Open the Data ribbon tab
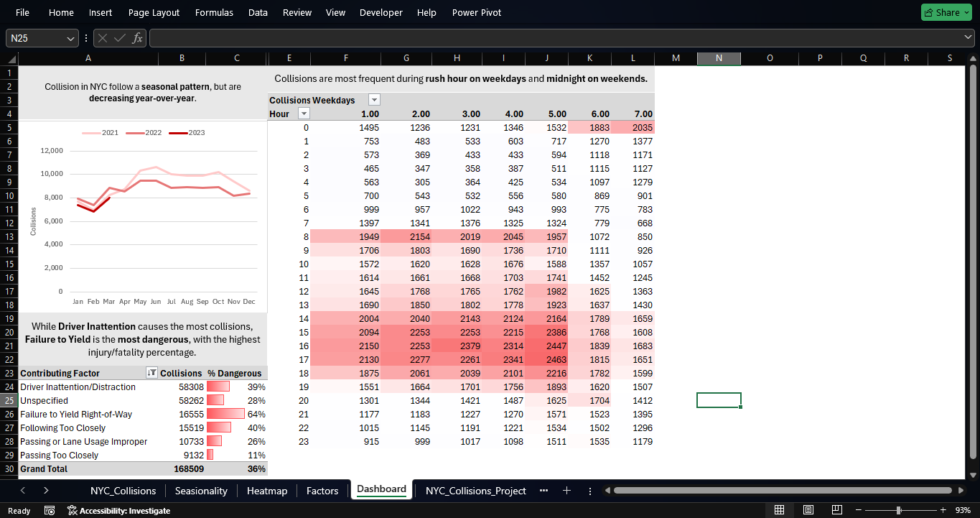 pos(258,12)
